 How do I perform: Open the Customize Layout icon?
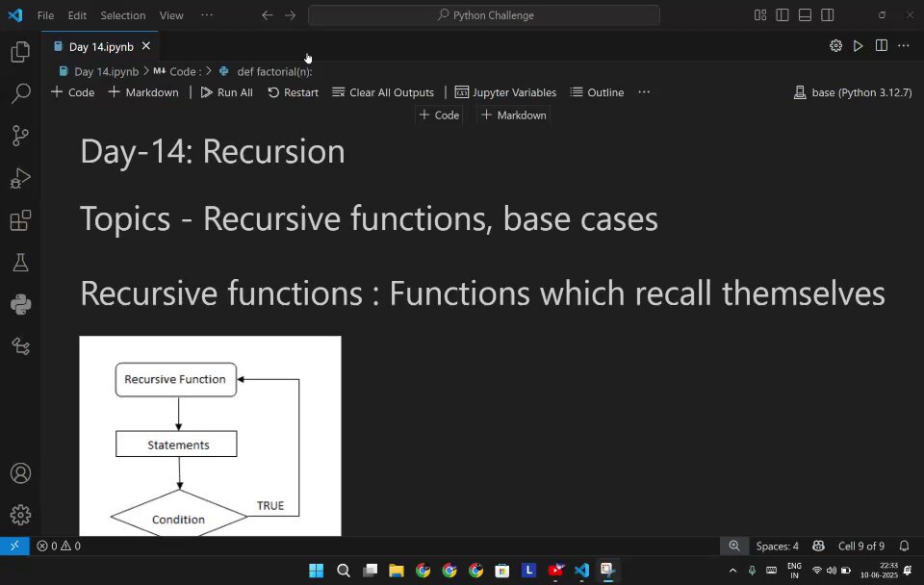[x=760, y=15]
